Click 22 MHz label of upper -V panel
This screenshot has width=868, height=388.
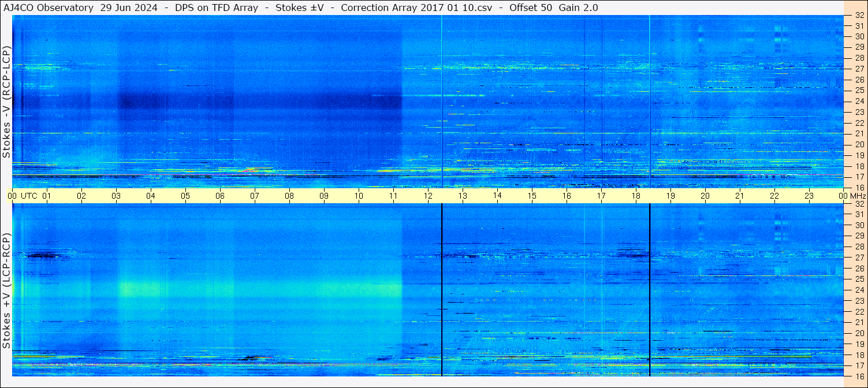(859, 122)
